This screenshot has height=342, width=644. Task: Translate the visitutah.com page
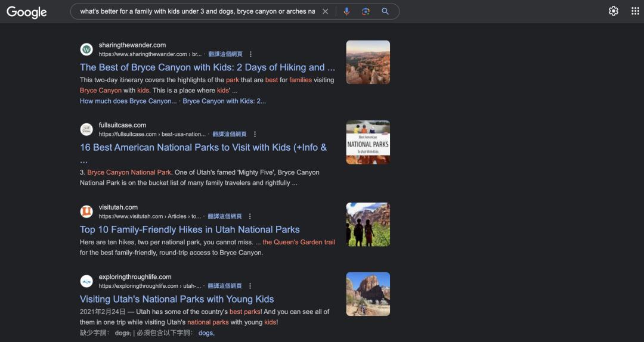(224, 216)
